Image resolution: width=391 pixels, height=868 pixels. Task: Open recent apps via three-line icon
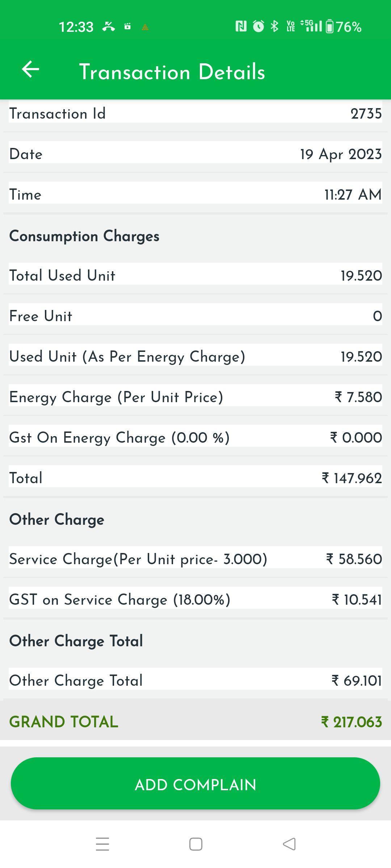(x=102, y=844)
